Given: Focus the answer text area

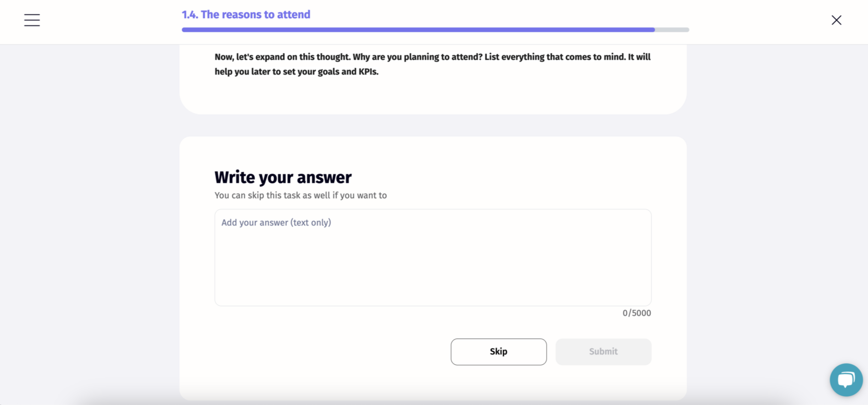Looking at the screenshot, I should [433, 257].
